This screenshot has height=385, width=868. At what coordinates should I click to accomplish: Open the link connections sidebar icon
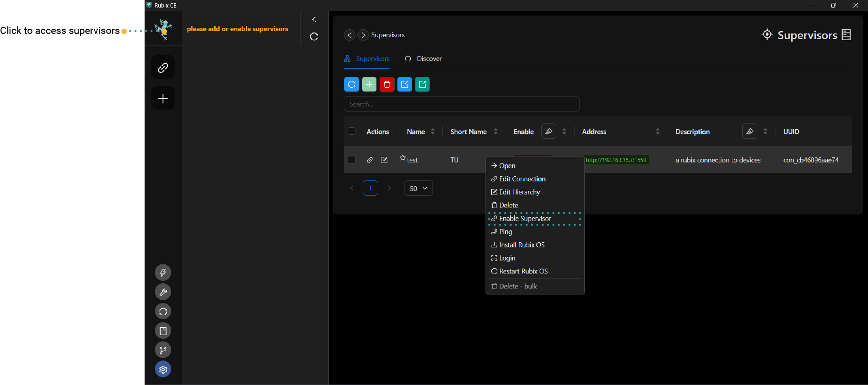[x=163, y=68]
